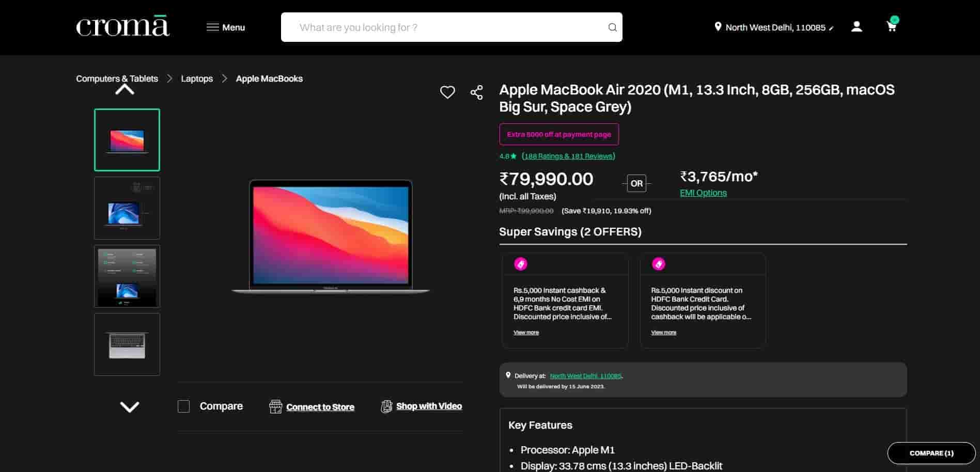Open 188 Ratings & 181 Reviews link
This screenshot has height=472, width=980.
click(568, 156)
